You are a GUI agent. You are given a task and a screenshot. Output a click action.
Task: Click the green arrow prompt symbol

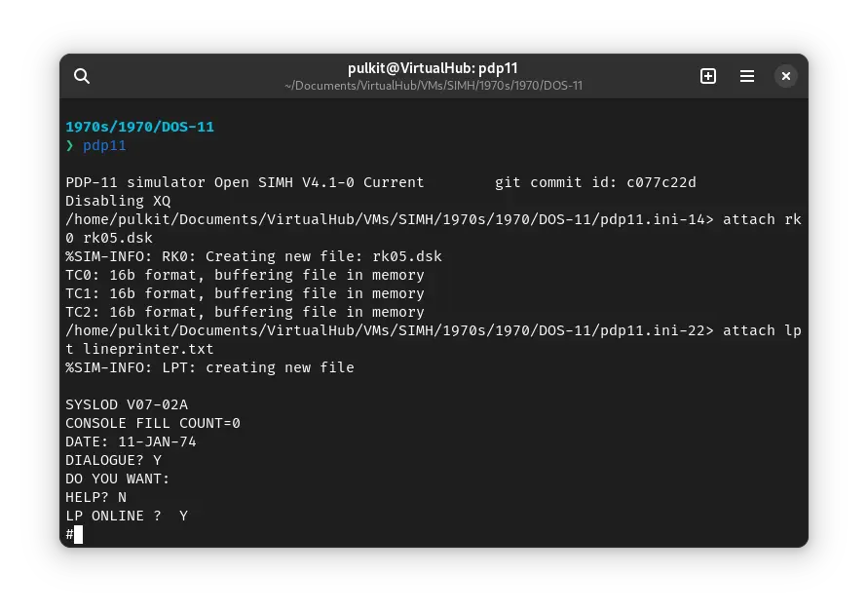pos(69,145)
